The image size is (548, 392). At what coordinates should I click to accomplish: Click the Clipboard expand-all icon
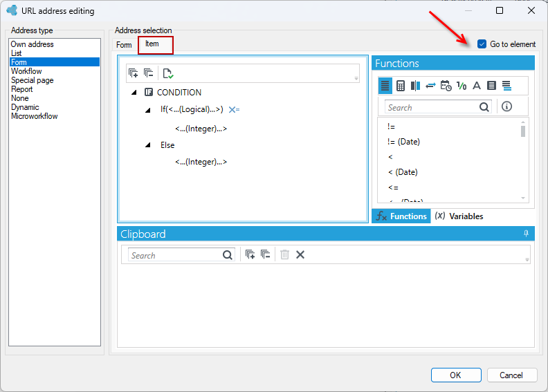[250, 254]
